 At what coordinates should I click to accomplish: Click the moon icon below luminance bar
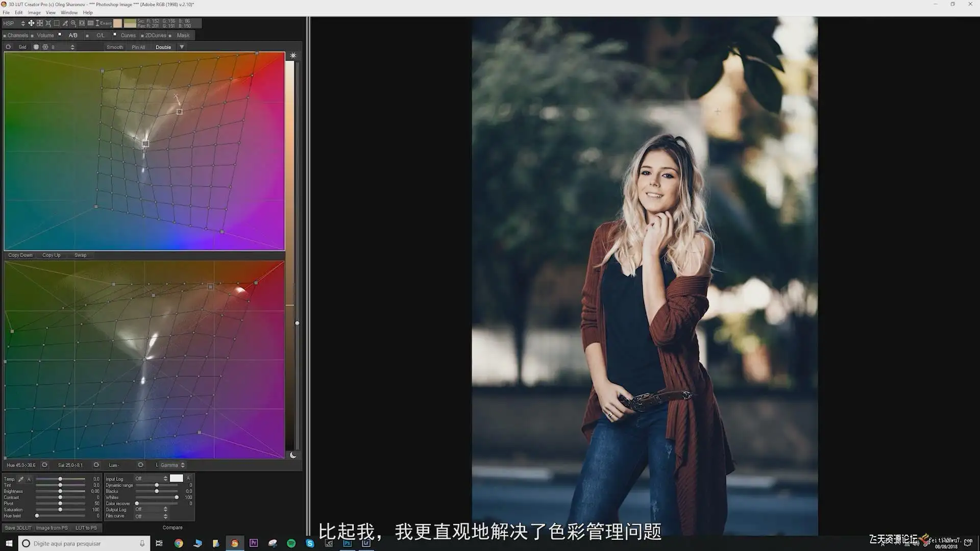point(293,455)
